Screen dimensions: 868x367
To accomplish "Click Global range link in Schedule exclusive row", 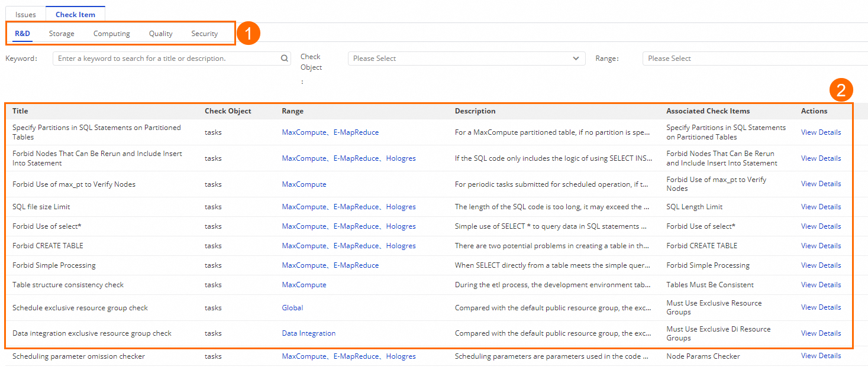I will (x=292, y=308).
